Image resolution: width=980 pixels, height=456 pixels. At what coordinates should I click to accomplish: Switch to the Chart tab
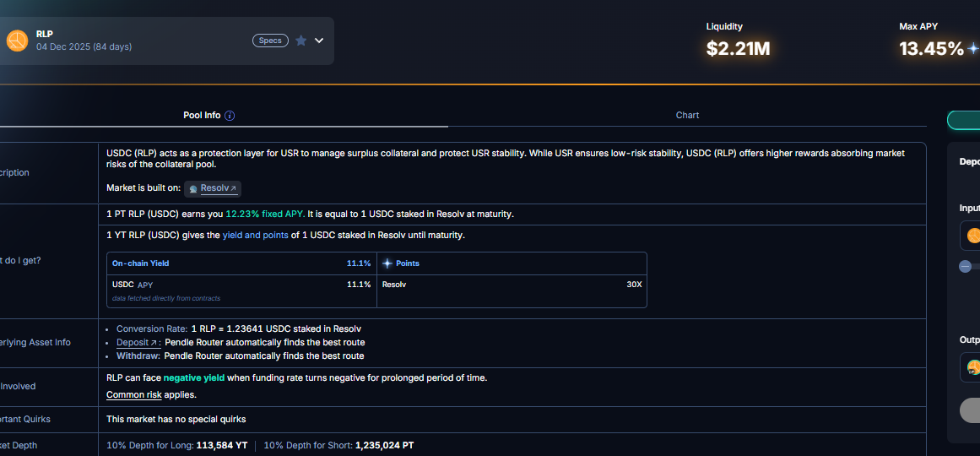coord(687,115)
